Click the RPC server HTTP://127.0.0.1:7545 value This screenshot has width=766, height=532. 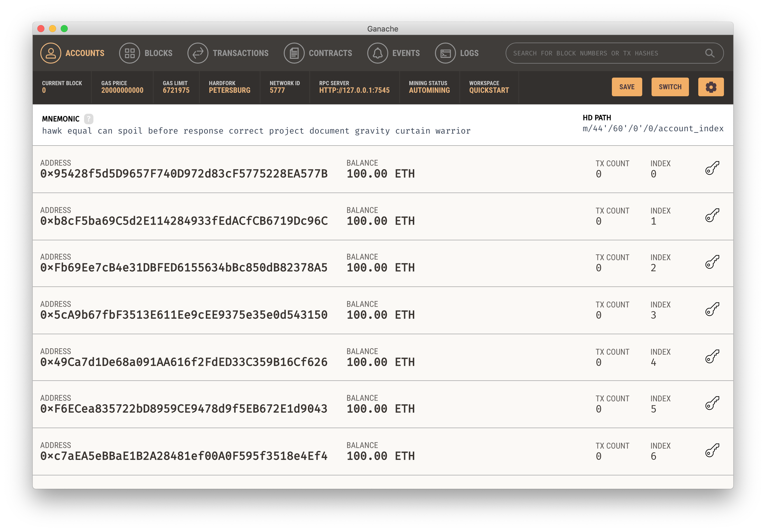tap(354, 90)
